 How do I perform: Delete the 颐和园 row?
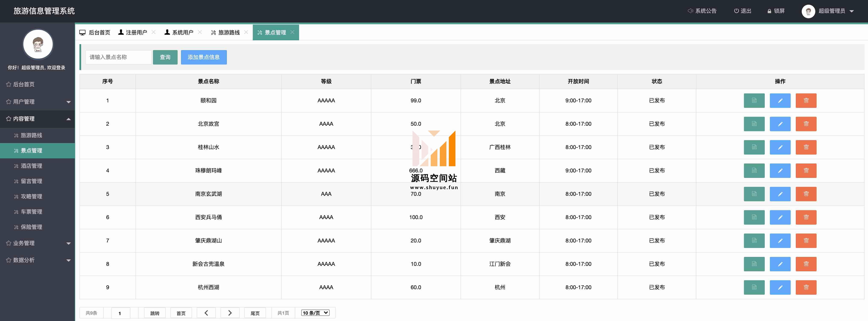pyautogui.click(x=806, y=100)
